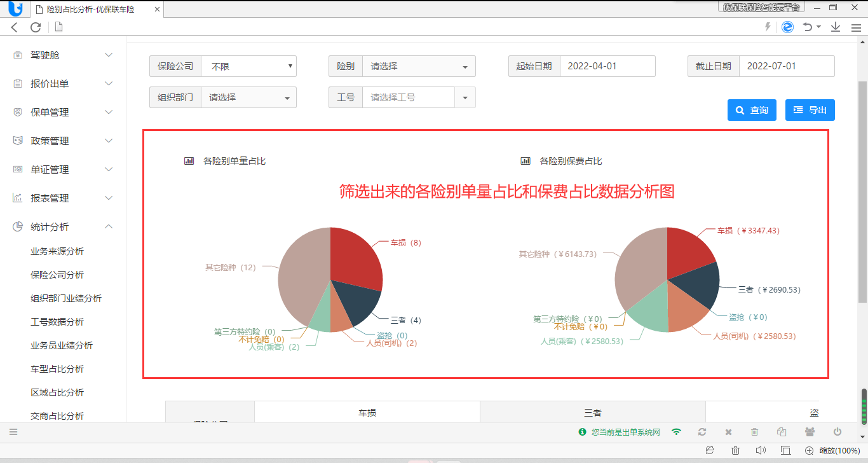Reload the page with the refresh icon

36,27
